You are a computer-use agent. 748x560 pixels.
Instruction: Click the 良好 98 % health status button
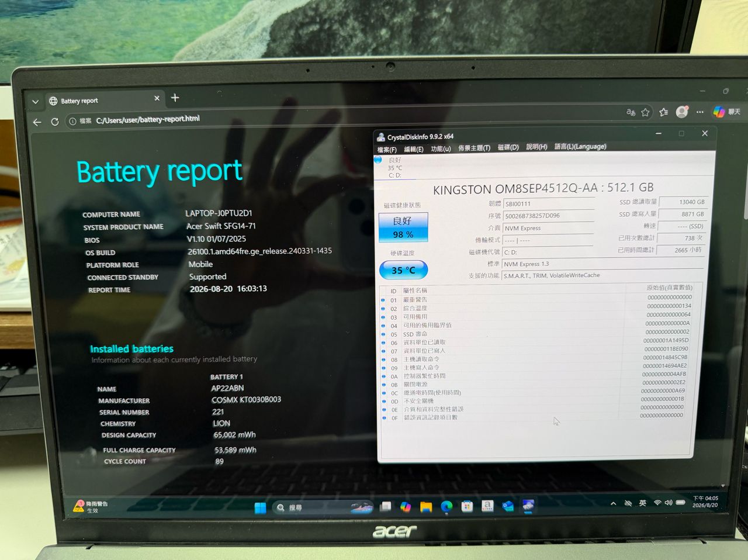(403, 227)
